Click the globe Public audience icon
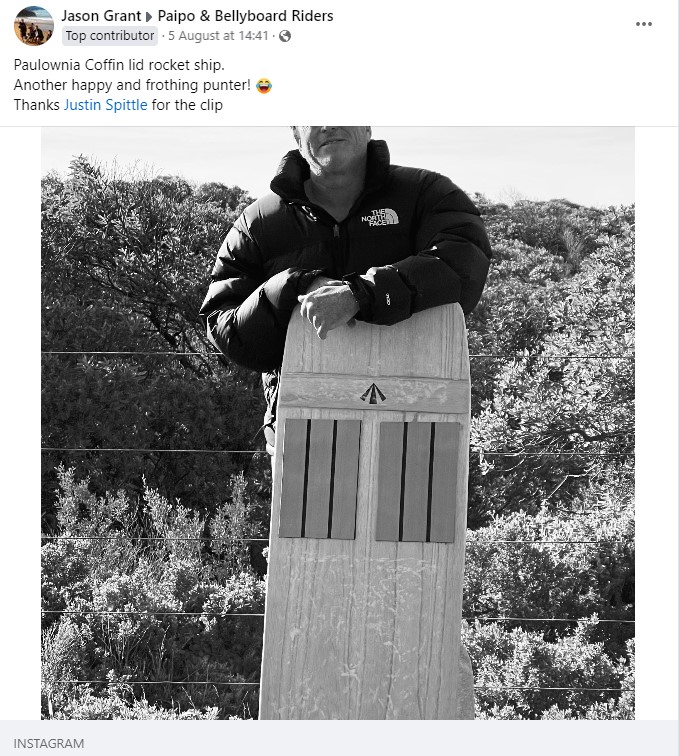 pyautogui.click(x=285, y=36)
